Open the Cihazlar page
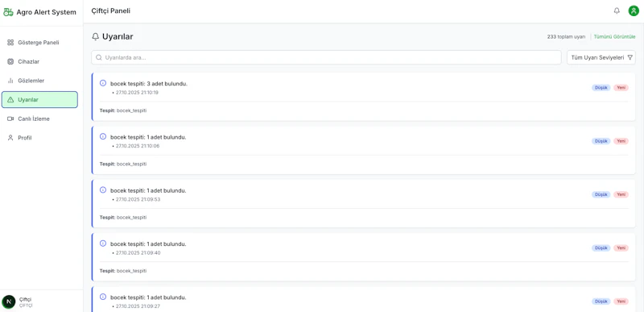The height and width of the screenshot is (312, 644). (x=39, y=61)
